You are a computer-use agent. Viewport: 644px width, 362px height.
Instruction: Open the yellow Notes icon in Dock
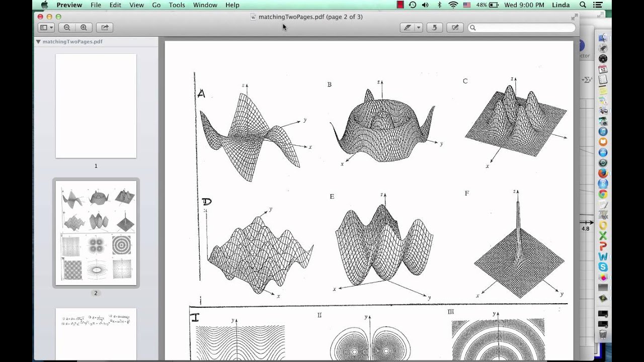coord(603,90)
